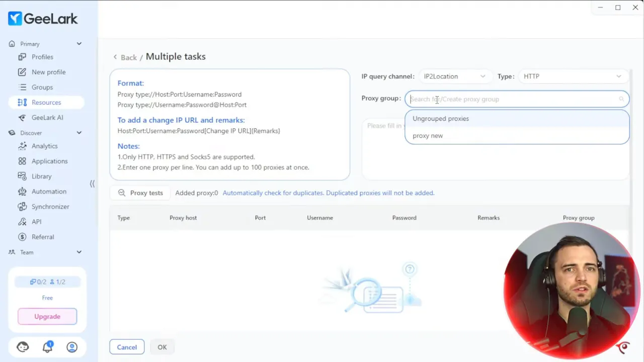Open the Analytics panel
644x362 pixels.
coord(44,146)
